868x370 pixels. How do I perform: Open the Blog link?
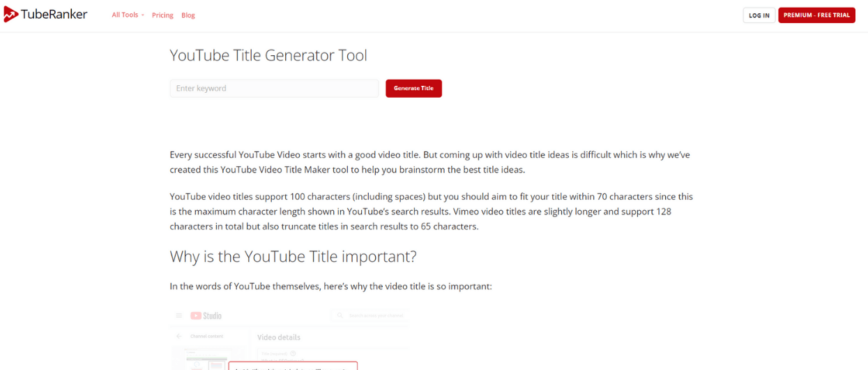point(188,15)
